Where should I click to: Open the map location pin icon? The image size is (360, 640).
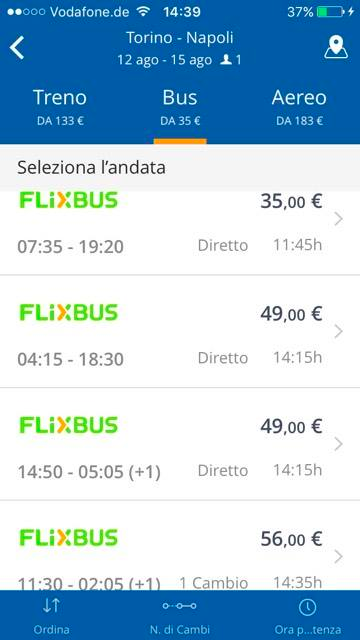336,47
